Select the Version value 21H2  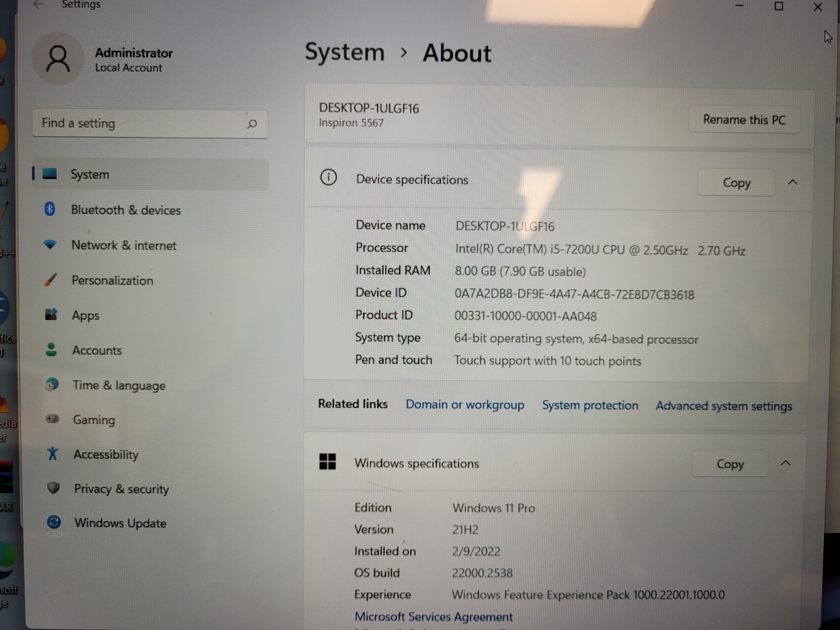click(x=466, y=530)
